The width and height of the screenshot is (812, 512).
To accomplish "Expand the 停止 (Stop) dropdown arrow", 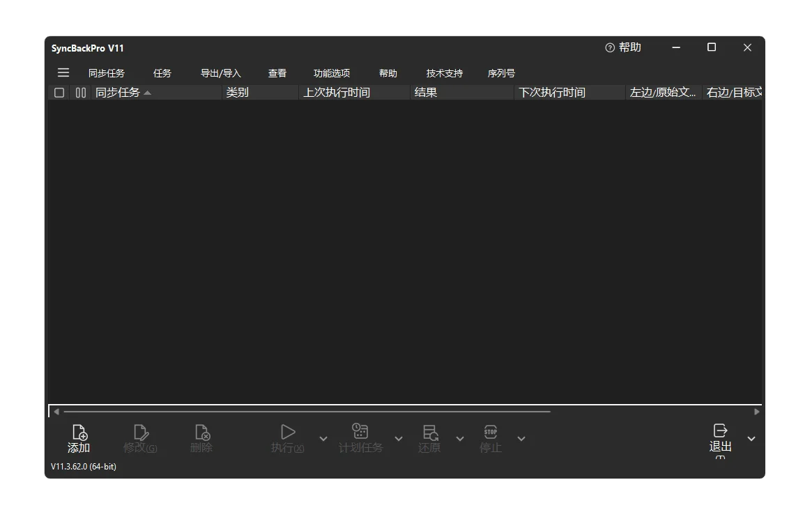I will click(x=521, y=439).
